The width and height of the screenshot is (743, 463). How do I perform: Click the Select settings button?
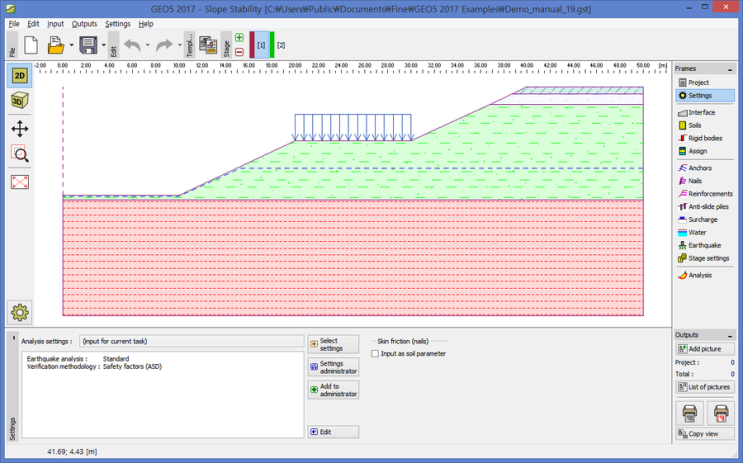click(x=333, y=344)
